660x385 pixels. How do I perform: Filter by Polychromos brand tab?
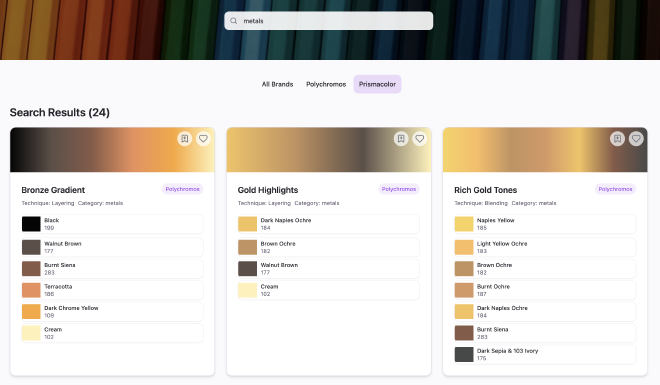[326, 84]
